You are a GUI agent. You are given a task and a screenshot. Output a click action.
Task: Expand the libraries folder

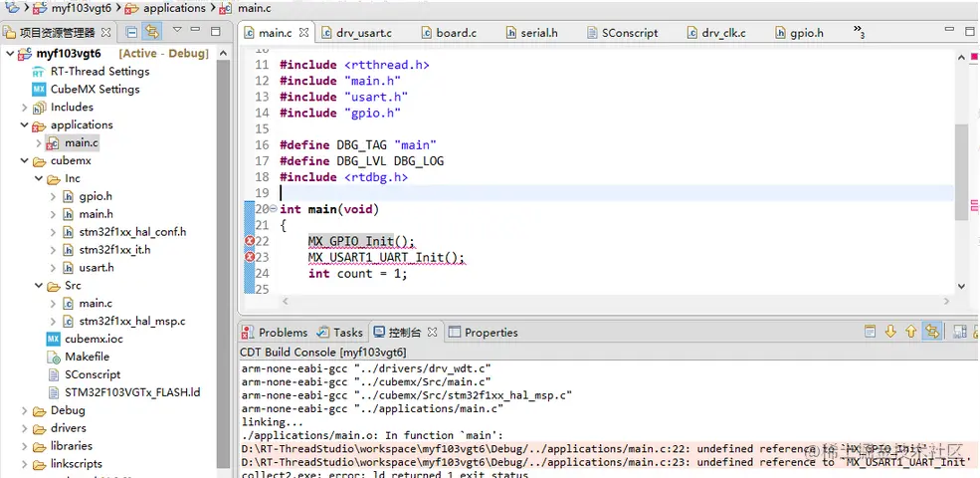click(x=24, y=447)
